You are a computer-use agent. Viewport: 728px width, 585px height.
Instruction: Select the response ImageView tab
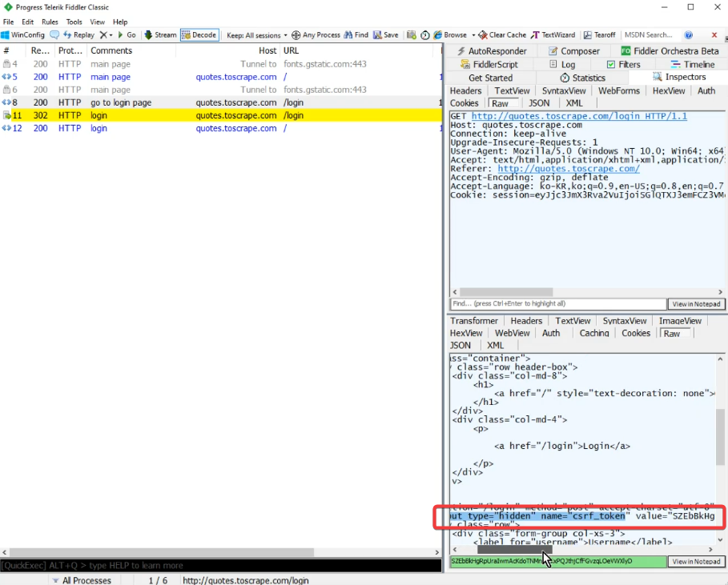tap(680, 321)
